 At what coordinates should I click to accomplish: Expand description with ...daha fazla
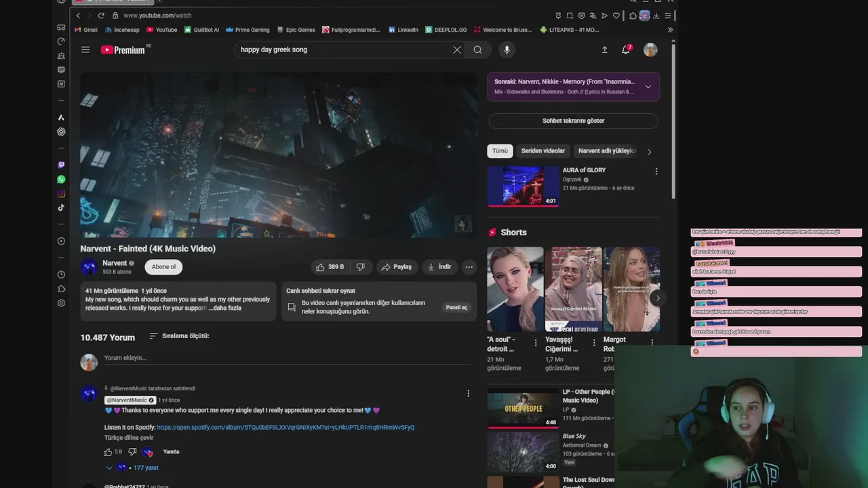(x=224, y=308)
